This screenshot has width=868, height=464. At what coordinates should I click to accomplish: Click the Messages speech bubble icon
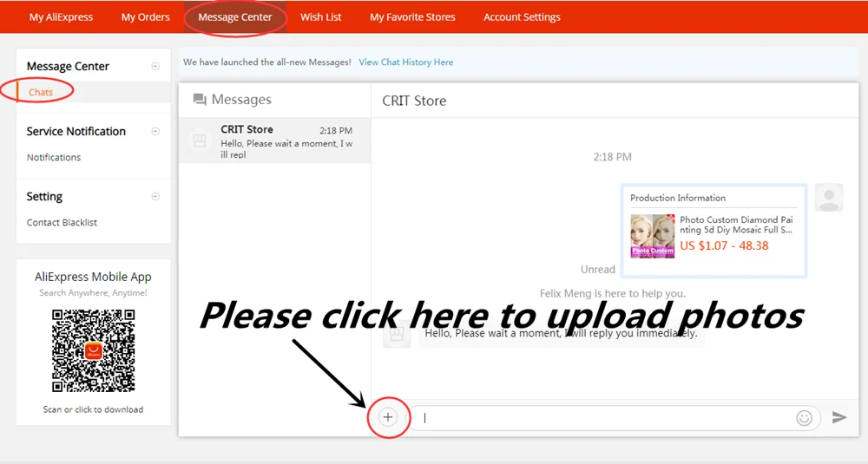[x=200, y=100]
